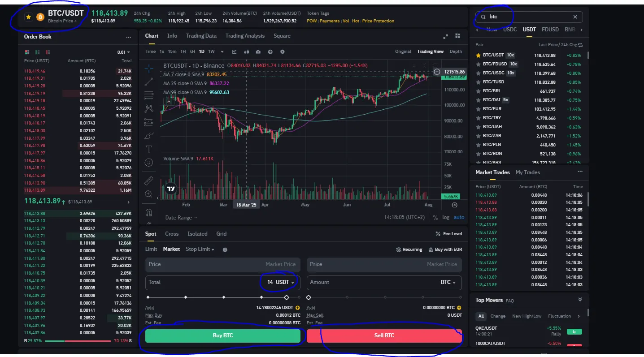The image size is (644, 357).
Task: Open the chart Indicators icon
Action: coord(235,52)
